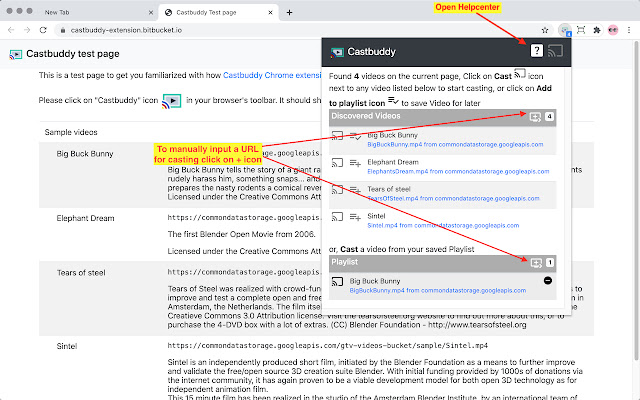
Task: Click Sintel title in popup list
Action: coord(376,216)
